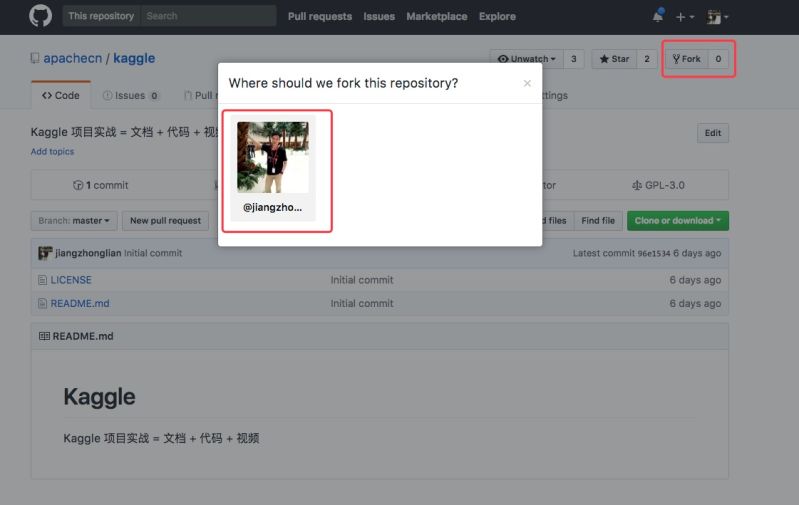Open the fork count 0
This screenshot has height=505, width=799.
point(718,59)
